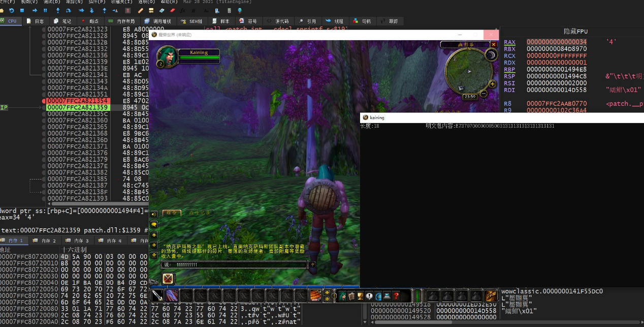The height and width of the screenshot is (327, 644).
Task: Click the speaker voice chat icon in game
Action: coord(154,214)
